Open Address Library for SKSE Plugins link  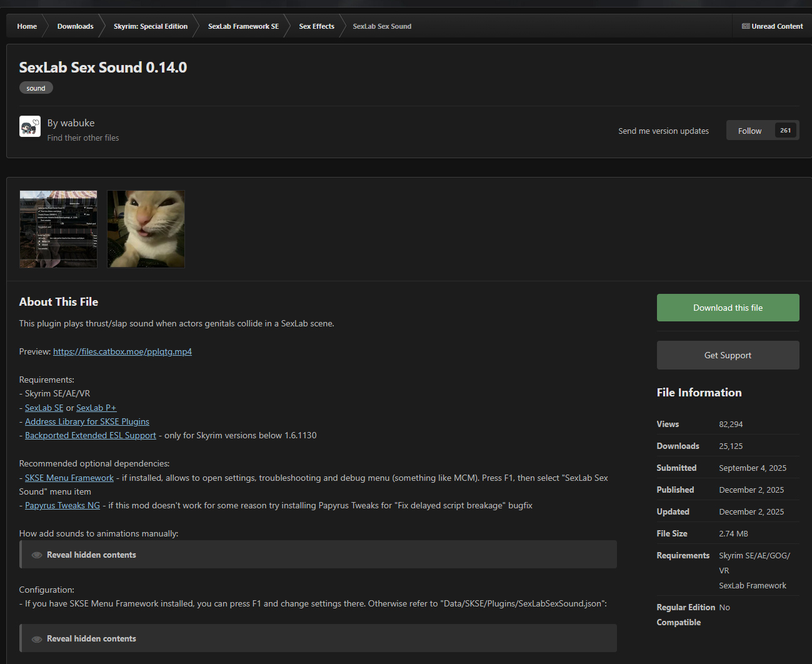(87, 421)
